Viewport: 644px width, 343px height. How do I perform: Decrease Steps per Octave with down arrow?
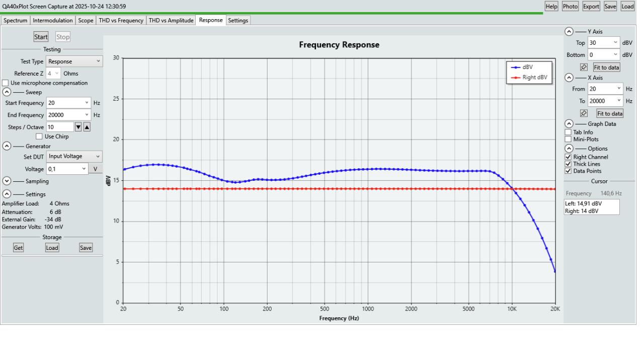(78, 127)
